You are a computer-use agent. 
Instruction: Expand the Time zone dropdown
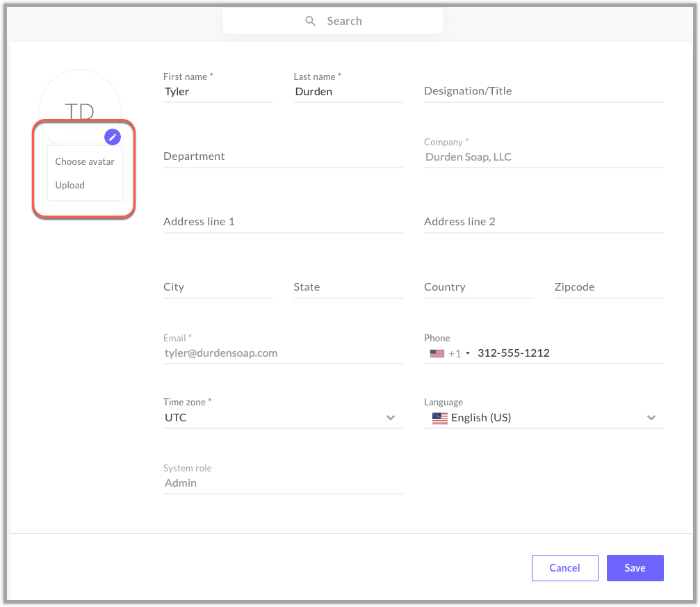point(391,418)
